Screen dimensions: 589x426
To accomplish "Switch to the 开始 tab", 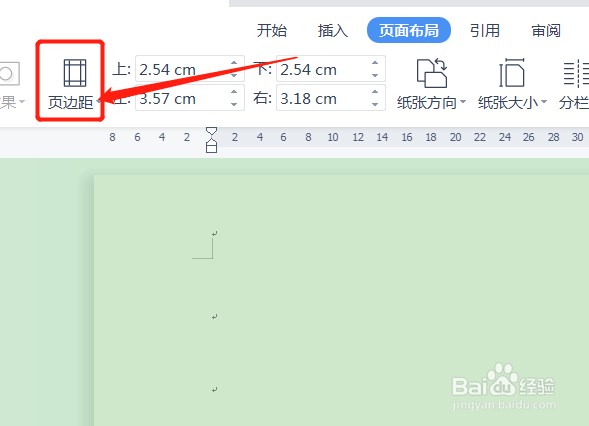I will tap(272, 30).
